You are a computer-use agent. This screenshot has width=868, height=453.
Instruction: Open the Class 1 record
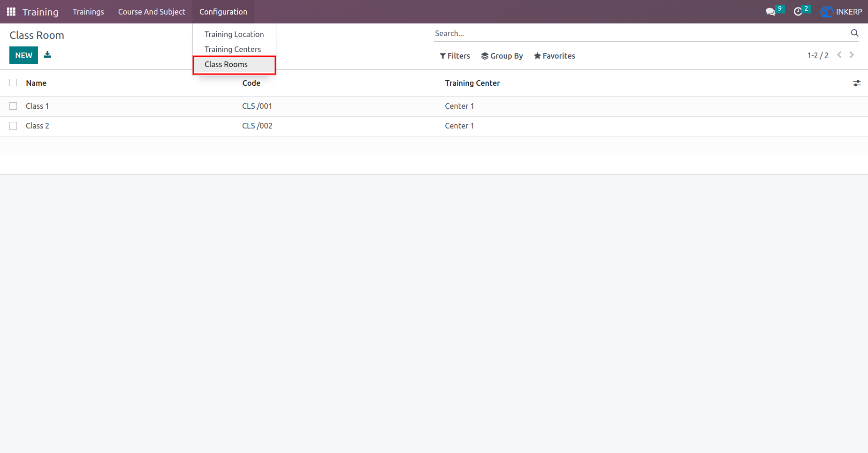click(x=37, y=106)
